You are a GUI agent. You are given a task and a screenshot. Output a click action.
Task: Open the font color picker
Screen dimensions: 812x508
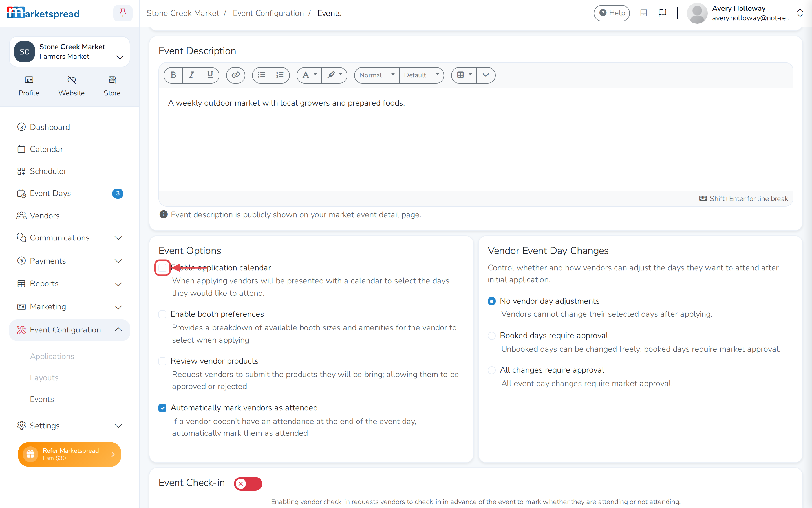point(309,75)
